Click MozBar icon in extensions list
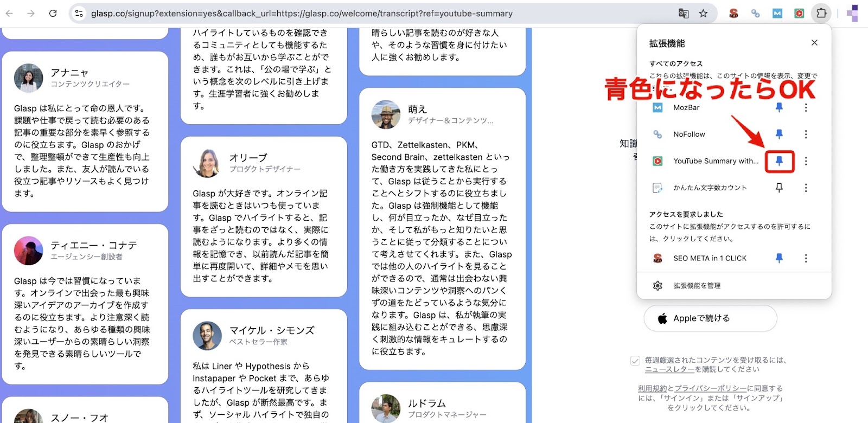This screenshot has width=868, height=423. tap(658, 107)
